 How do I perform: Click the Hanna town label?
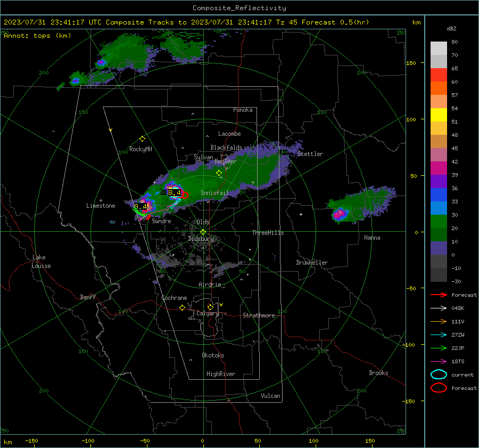pyautogui.click(x=372, y=238)
